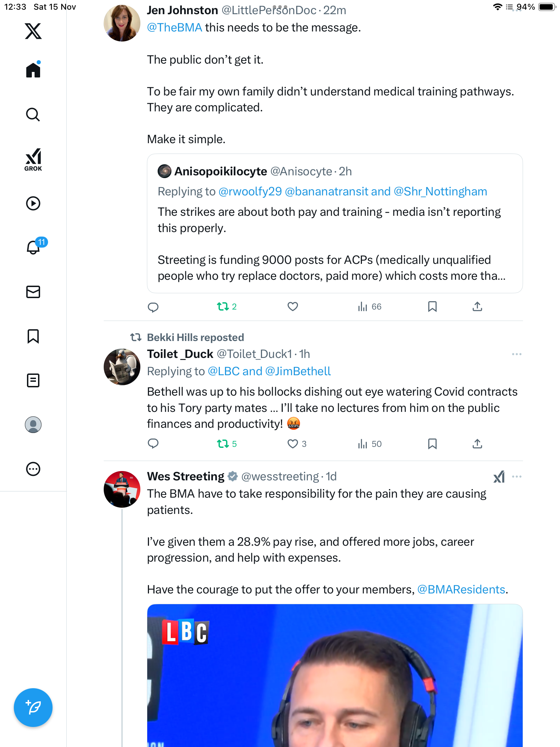Go to Home tab in sidebar

(x=33, y=70)
